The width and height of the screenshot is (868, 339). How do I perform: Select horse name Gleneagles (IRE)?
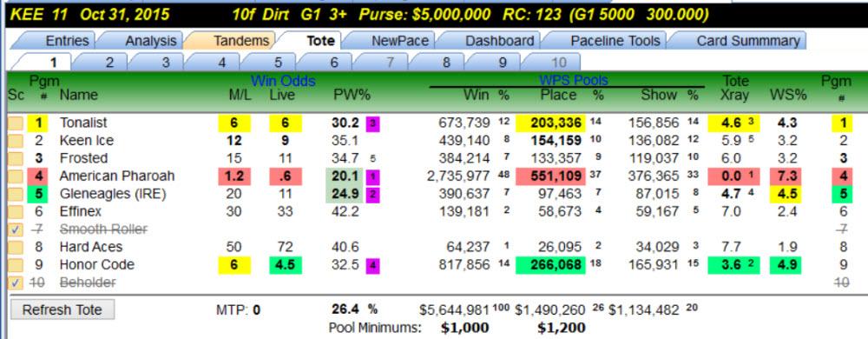(x=113, y=194)
